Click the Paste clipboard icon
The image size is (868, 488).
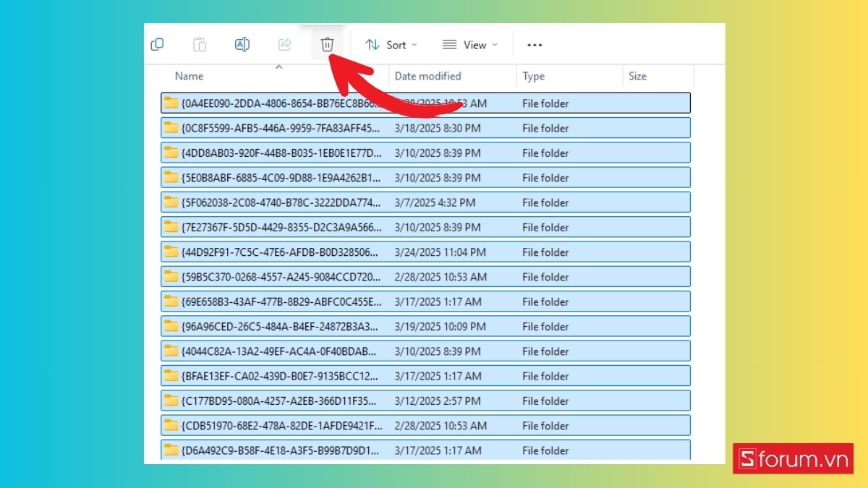pyautogui.click(x=200, y=45)
